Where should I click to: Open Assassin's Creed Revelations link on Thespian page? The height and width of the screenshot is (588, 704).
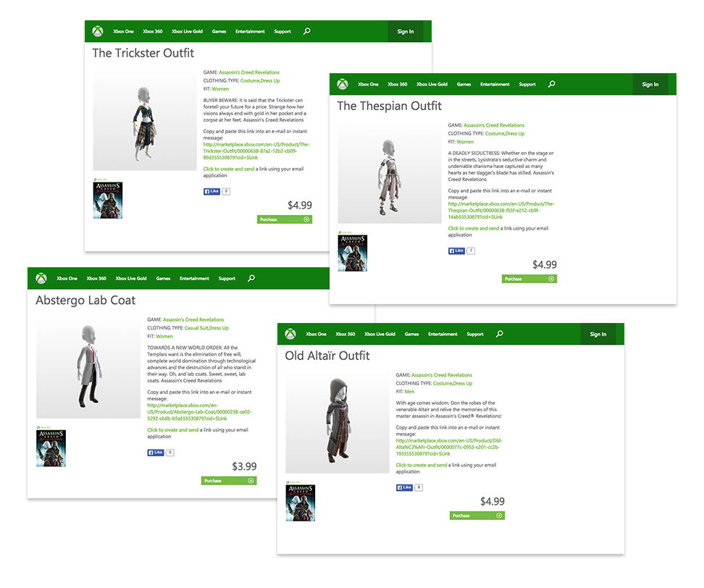point(494,125)
